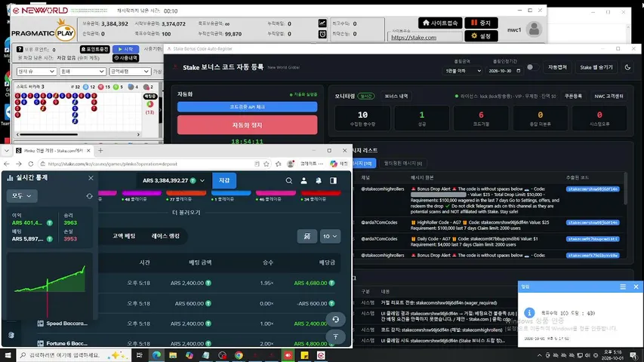Click the 중지 stop button in NewWorld

pyautogui.click(x=481, y=23)
